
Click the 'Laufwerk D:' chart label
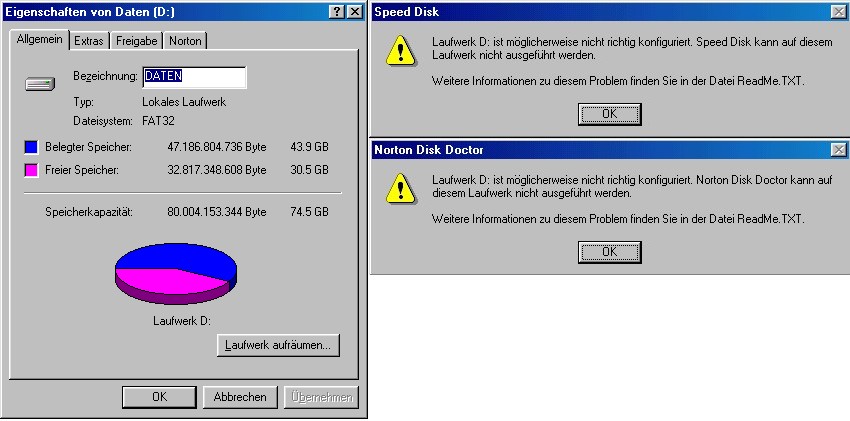point(182,321)
